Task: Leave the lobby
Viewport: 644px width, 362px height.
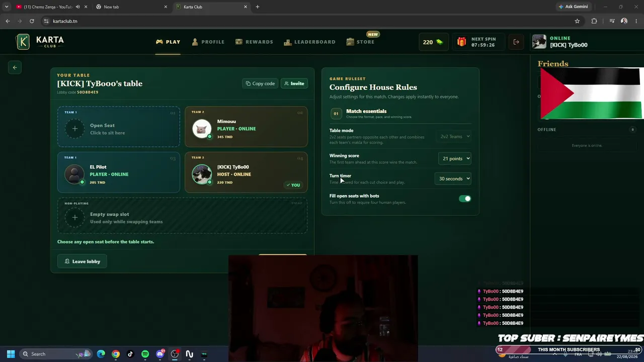Action: [x=82, y=261]
